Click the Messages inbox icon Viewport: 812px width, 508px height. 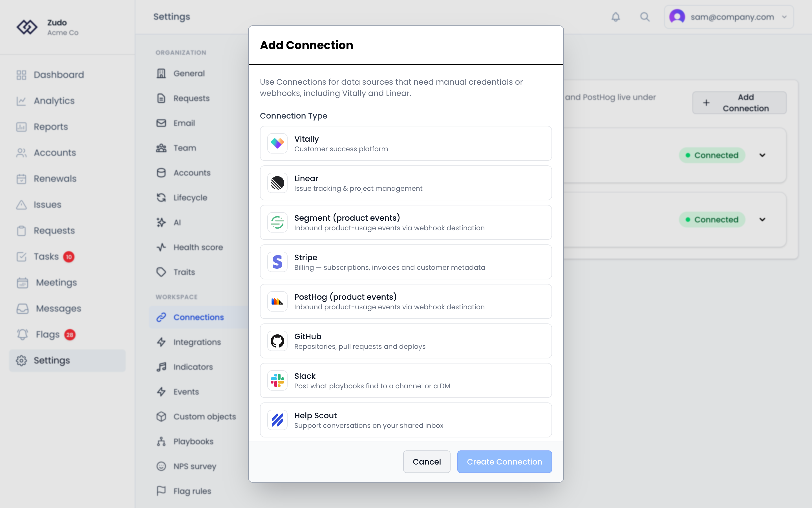(23, 308)
